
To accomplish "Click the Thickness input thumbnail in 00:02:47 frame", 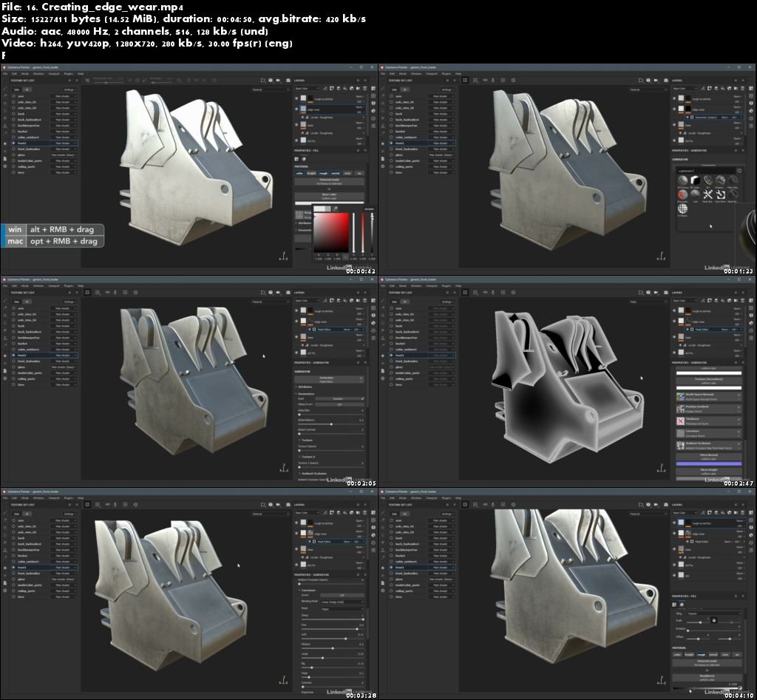I will click(680, 421).
